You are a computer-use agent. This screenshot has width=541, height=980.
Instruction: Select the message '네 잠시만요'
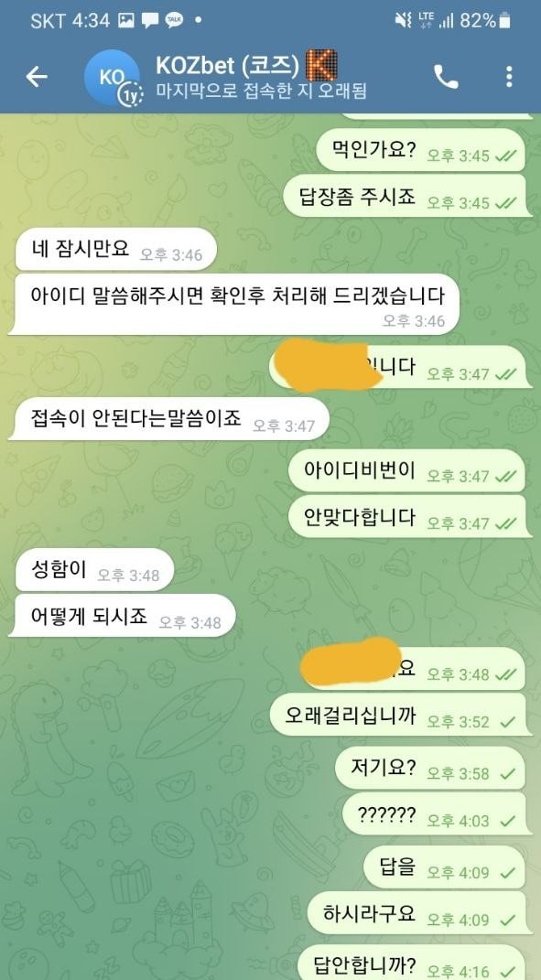pos(115,250)
